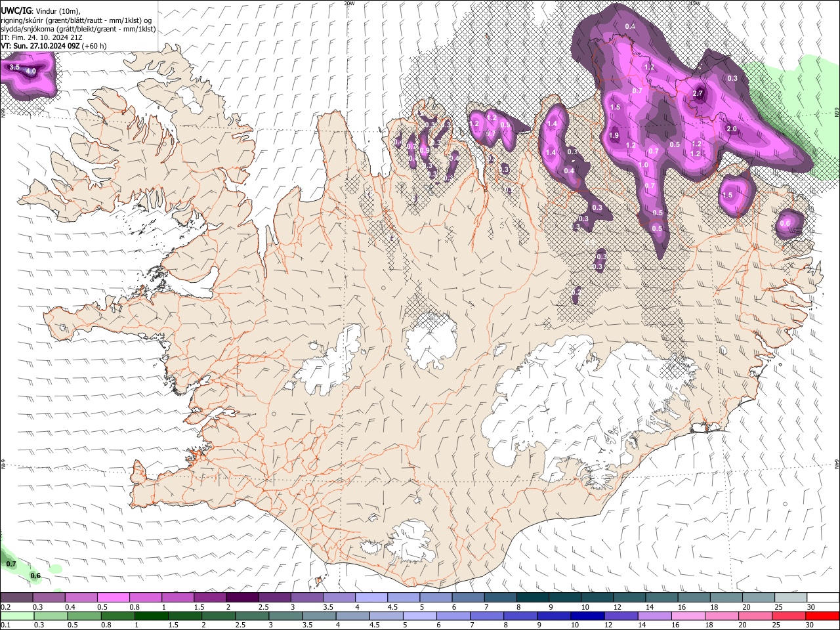Click the "UWC/IG" title text
Screen dimensions: 840x630
(15, 10)
